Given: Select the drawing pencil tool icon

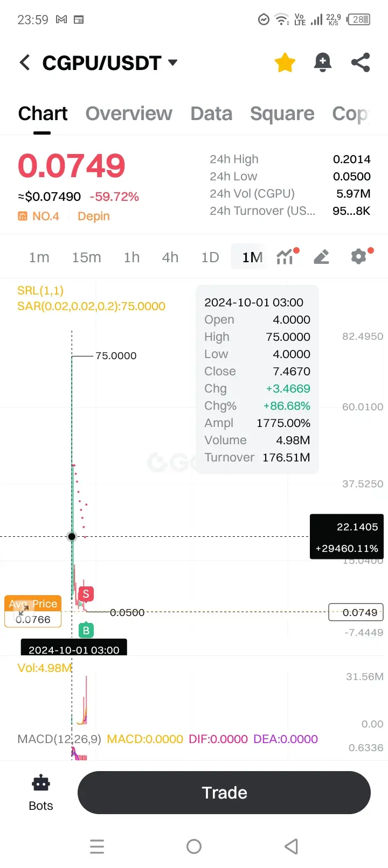Looking at the screenshot, I should pos(321,257).
